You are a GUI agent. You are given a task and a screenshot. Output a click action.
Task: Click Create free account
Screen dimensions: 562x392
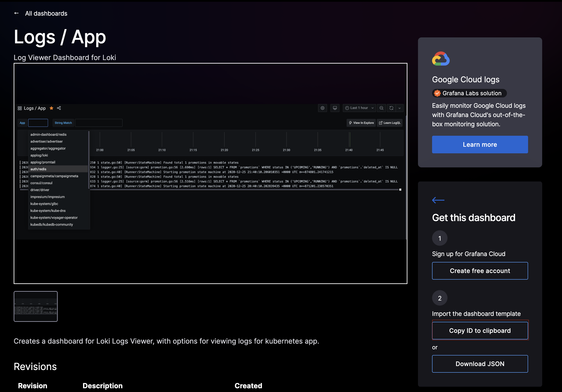click(480, 271)
